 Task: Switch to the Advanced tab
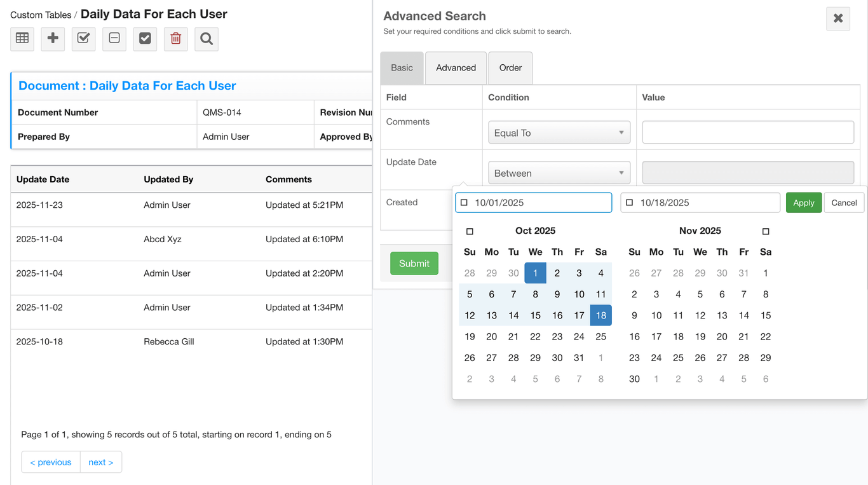coord(456,68)
